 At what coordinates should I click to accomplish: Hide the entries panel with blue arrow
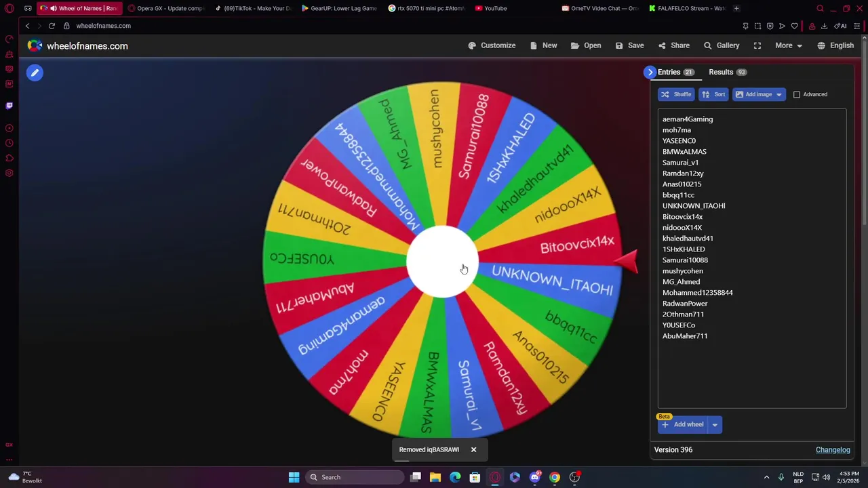coord(650,72)
